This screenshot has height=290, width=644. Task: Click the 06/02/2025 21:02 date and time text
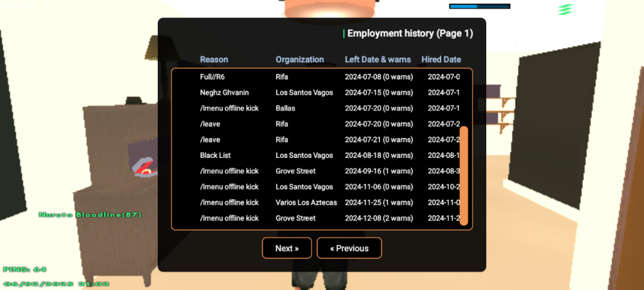pyautogui.click(x=56, y=284)
